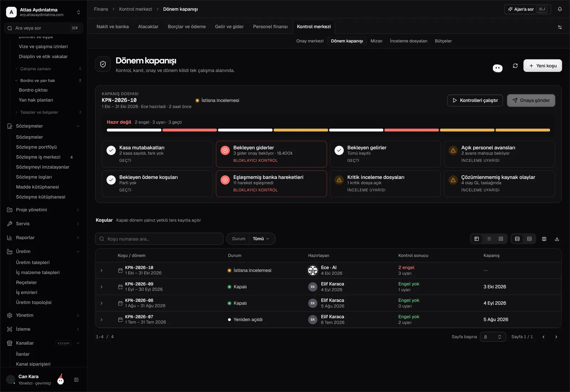Viewport: 570px width, 392px height.
Task: Switch to table view layout
Action: click(x=477, y=239)
